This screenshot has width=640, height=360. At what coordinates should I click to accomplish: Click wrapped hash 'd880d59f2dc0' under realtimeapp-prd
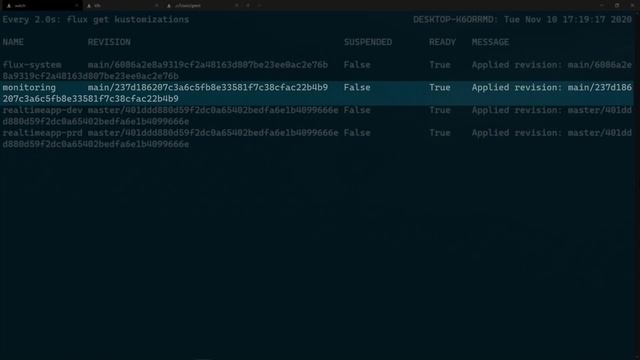point(96,144)
